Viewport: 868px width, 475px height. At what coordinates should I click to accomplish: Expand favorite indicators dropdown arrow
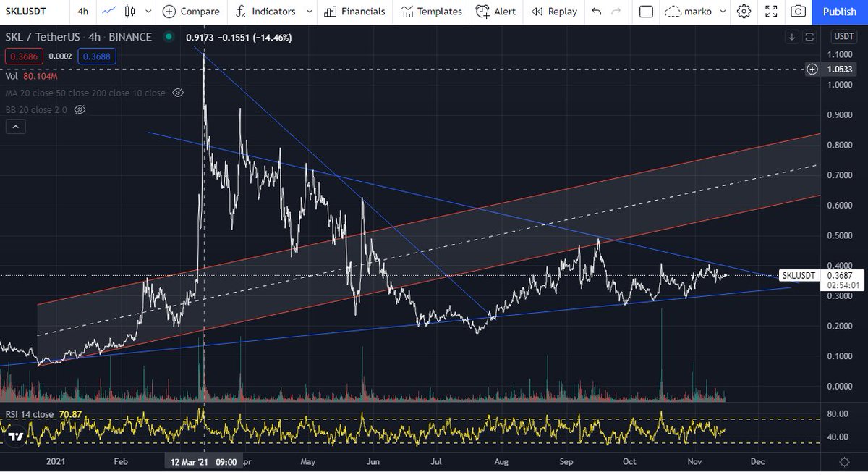pos(309,12)
